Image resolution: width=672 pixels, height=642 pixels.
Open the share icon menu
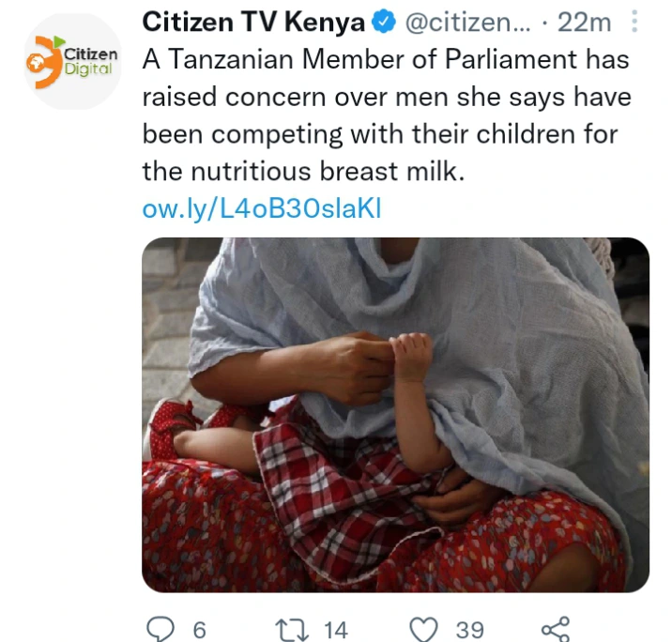[556, 629]
